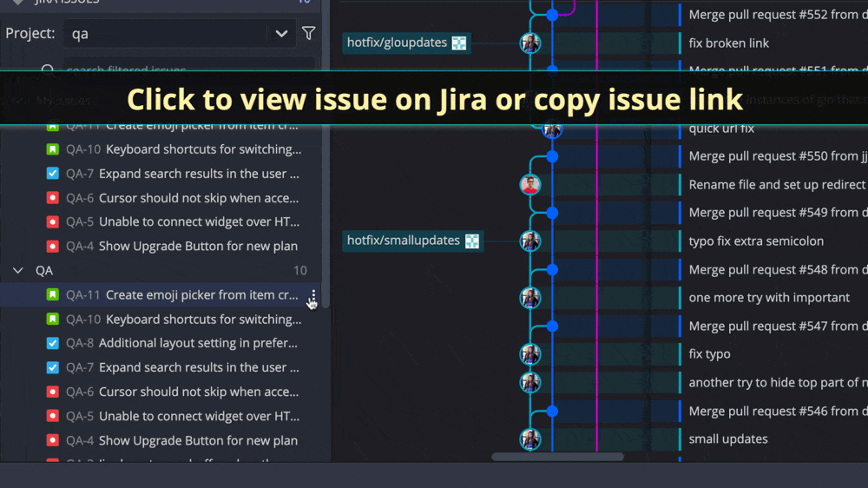
Task: Click the bug icon of QA-5 in the upper issue list
Action: [53, 221]
